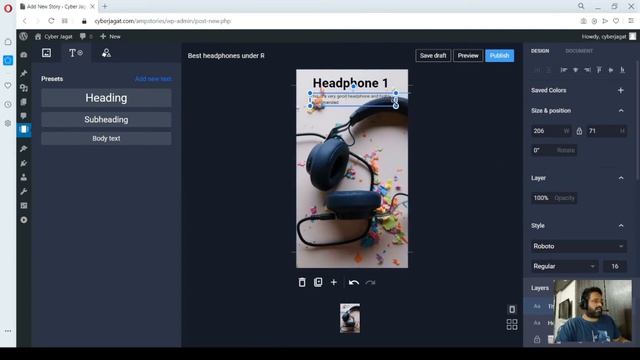Open Howdy, cyberjagat account menu
The width and height of the screenshot is (640, 360).
pos(608,36)
